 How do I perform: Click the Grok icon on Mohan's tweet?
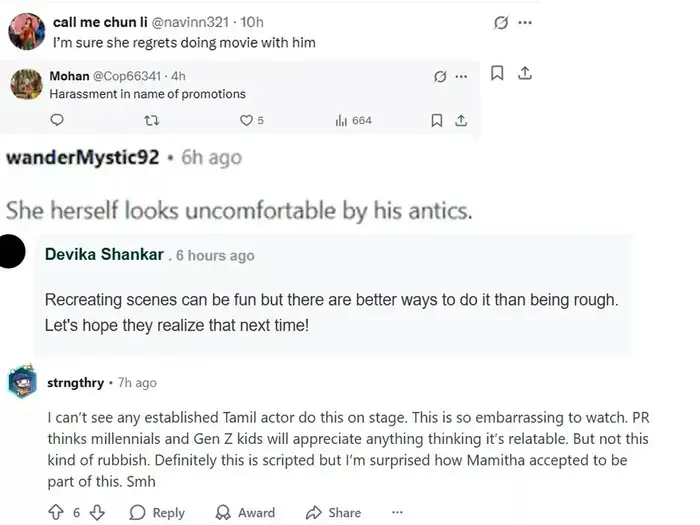click(x=438, y=76)
